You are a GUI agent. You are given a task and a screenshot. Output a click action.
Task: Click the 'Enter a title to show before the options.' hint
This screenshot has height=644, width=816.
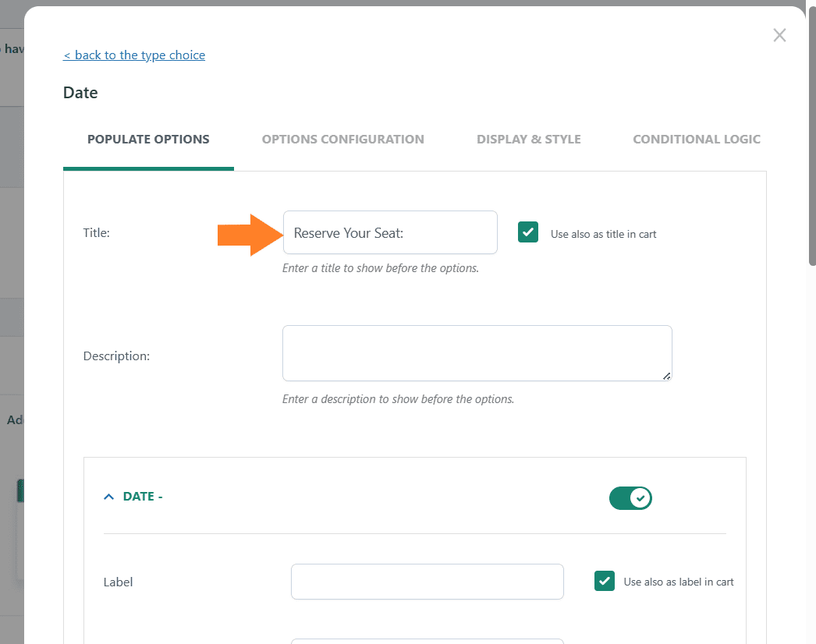point(381,268)
